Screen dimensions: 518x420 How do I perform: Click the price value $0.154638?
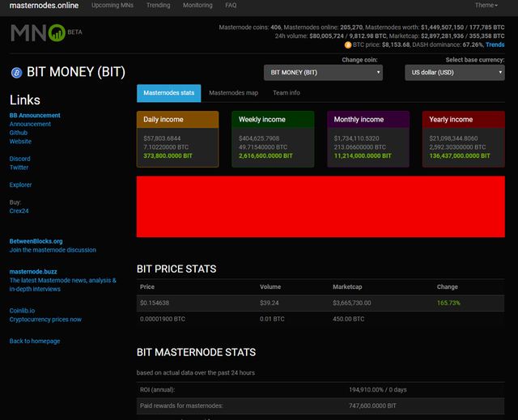(x=155, y=303)
